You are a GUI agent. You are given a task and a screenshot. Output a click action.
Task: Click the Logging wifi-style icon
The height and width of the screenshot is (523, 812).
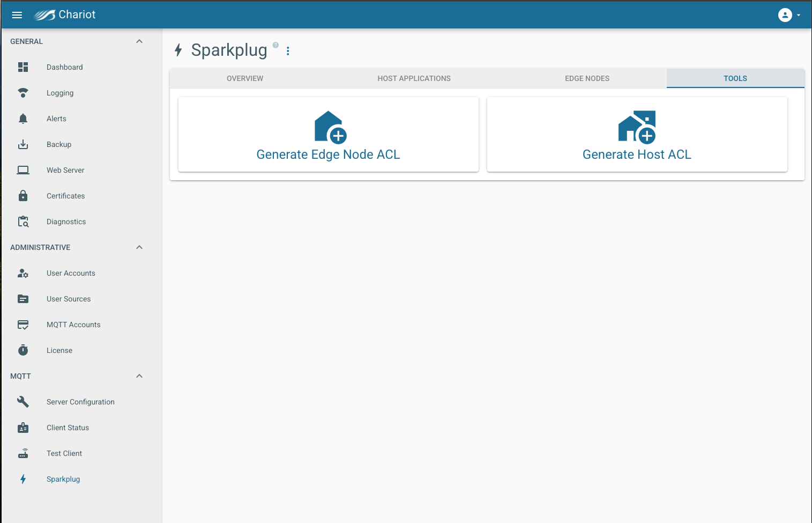(23, 93)
